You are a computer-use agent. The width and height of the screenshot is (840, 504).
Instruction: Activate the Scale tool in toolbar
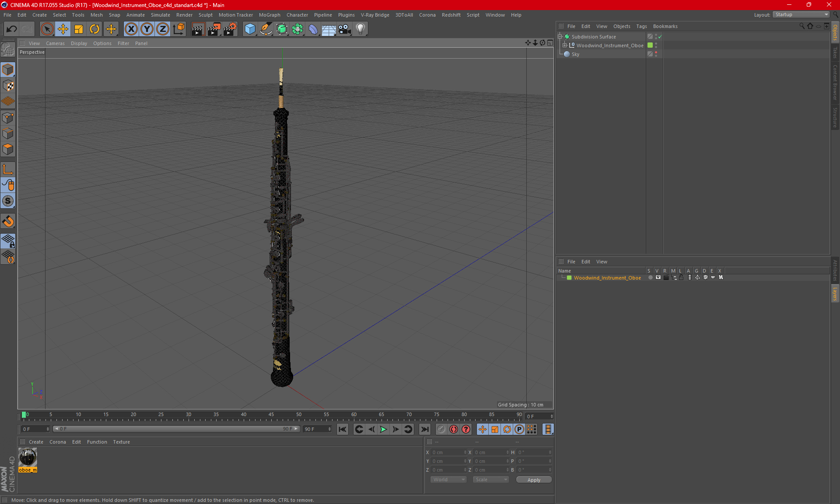pyautogui.click(x=79, y=29)
